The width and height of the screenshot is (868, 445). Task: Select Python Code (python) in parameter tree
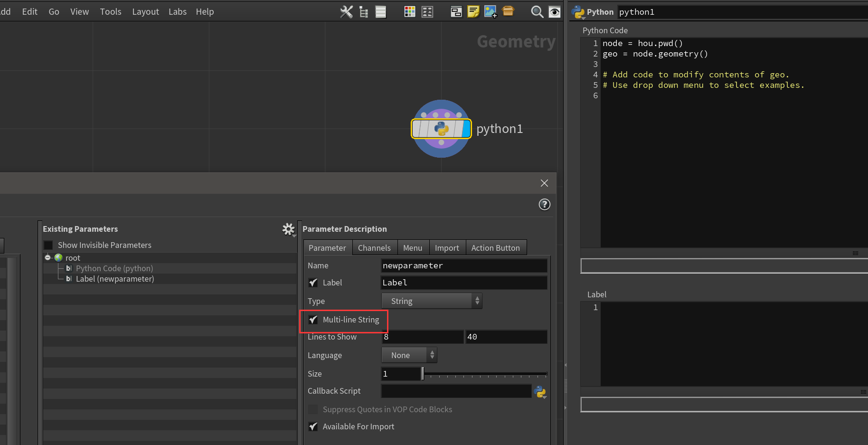pos(114,268)
